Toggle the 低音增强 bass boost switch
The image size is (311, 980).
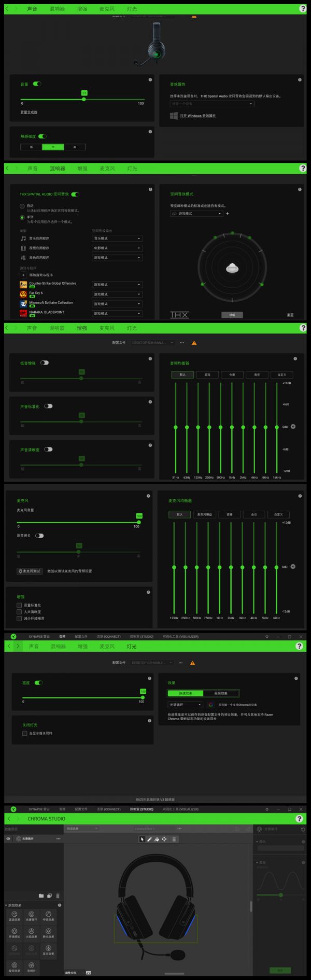(45, 363)
